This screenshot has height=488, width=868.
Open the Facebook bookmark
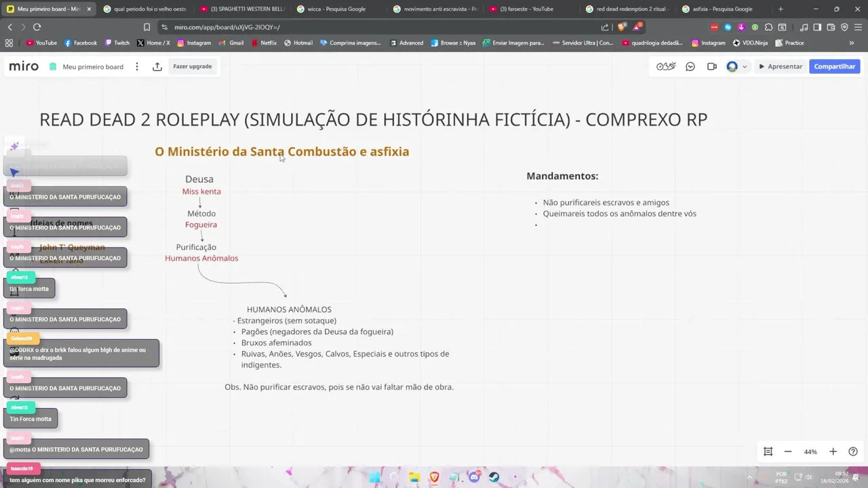(81, 43)
